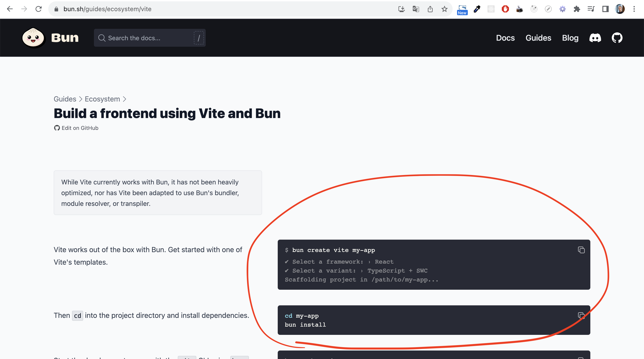
Task: Open the color picker eyedropper extension
Action: [x=477, y=9]
